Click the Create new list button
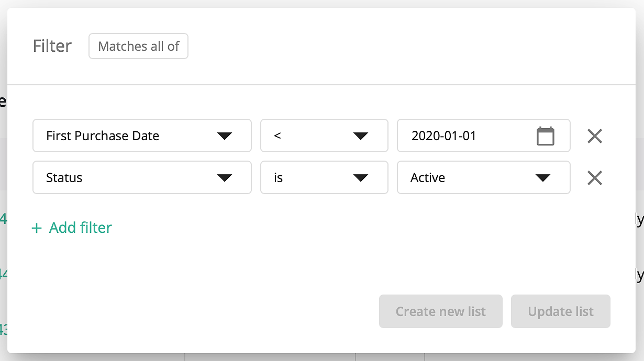Screen dimensions: 644x361 tap(440, 311)
